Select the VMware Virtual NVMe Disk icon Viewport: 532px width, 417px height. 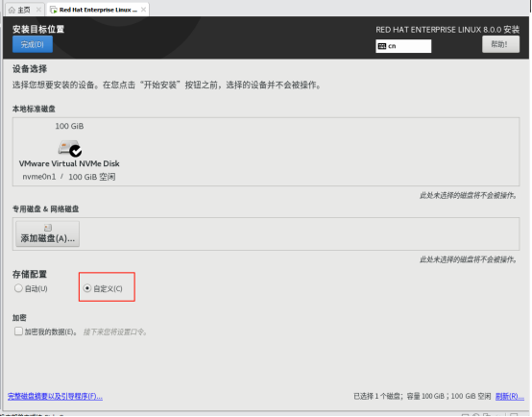70,148
